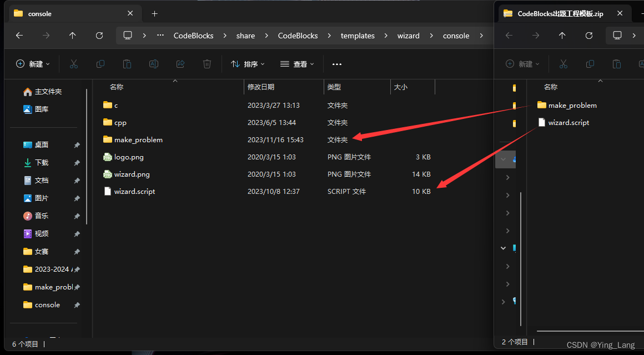Navigate to templates via the breadcrumb
This screenshot has height=355, width=644.
coord(358,35)
